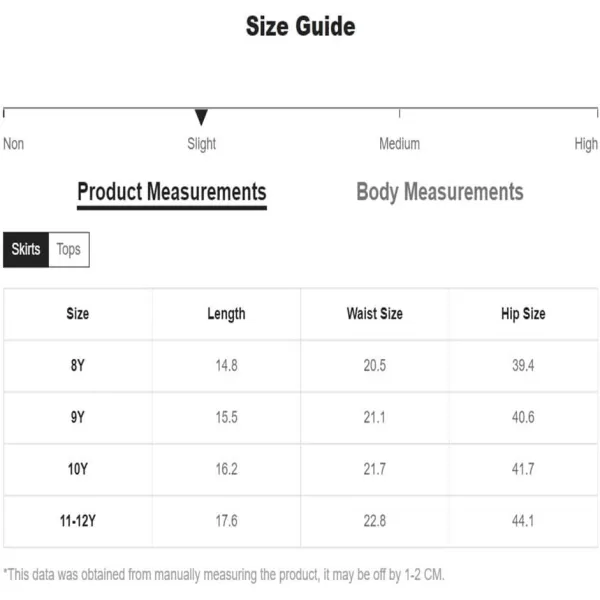Click the black stretch indicator triangle
Screen dimensions: 600x600
[x=201, y=117]
